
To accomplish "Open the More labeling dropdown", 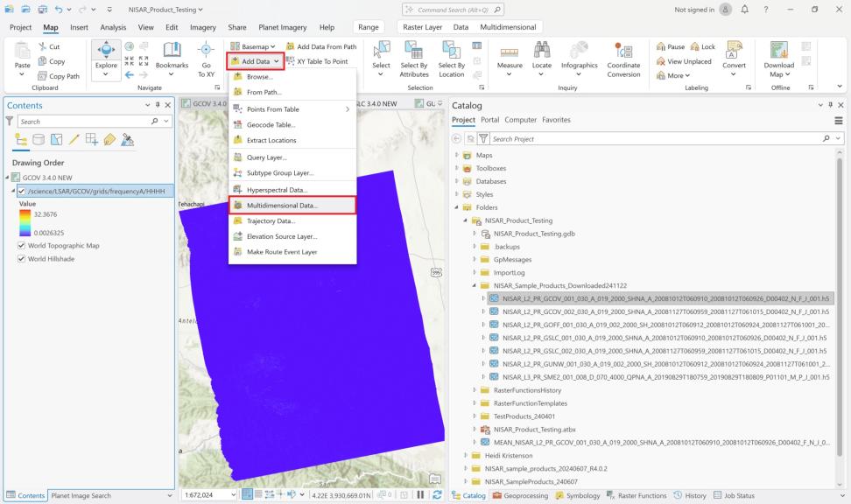I will (673, 76).
